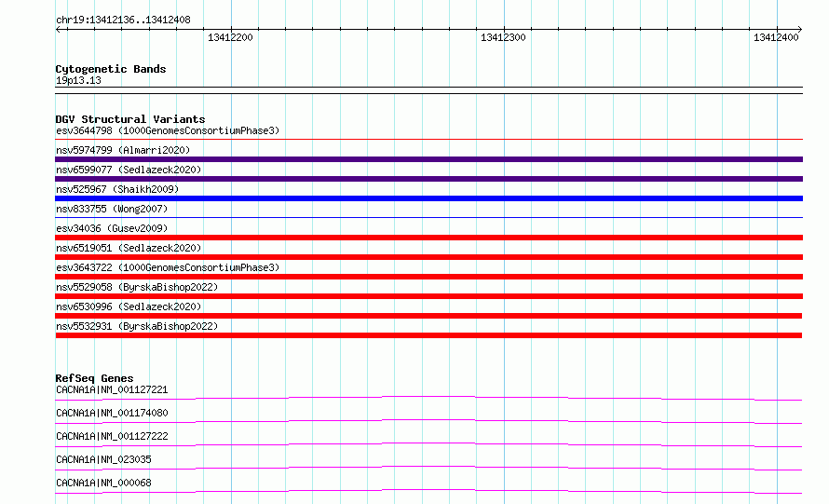Select variant esv34036 (Gusev2009) label
The height and width of the screenshot is (504, 829).
112,228
